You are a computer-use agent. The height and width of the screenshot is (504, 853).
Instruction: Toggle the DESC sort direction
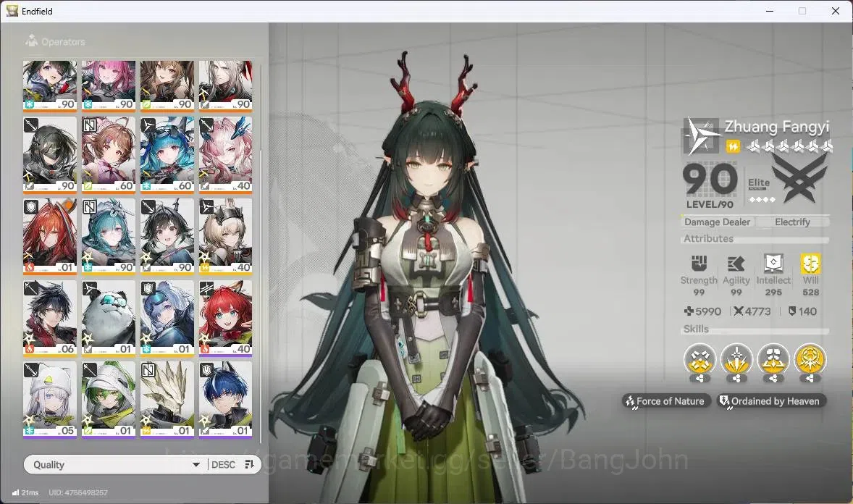coord(223,464)
